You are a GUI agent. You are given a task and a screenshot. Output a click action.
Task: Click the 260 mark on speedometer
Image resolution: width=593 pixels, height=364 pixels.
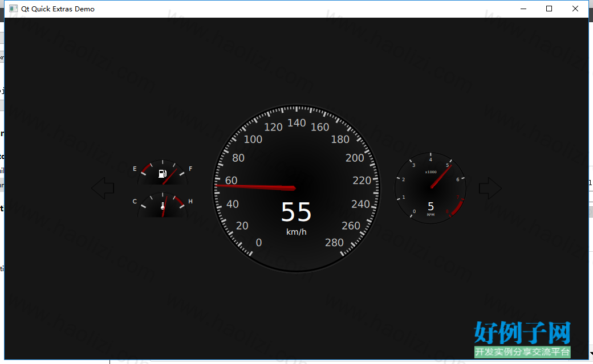(x=351, y=226)
